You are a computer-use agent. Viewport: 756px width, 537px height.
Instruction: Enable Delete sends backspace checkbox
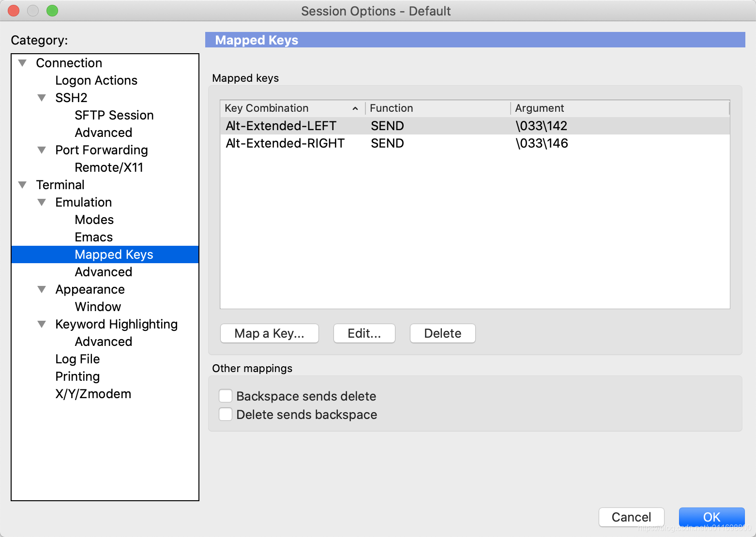226,414
